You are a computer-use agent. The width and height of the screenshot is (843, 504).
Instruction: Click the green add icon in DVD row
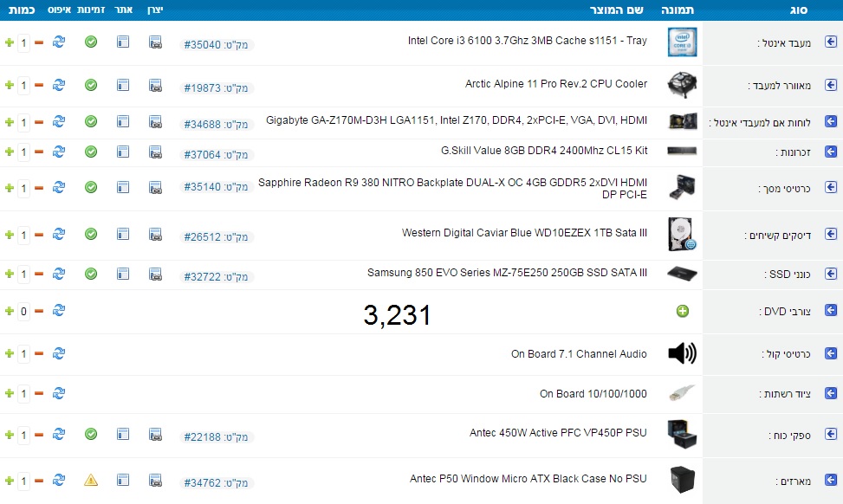pyautogui.click(x=682, y=311)
